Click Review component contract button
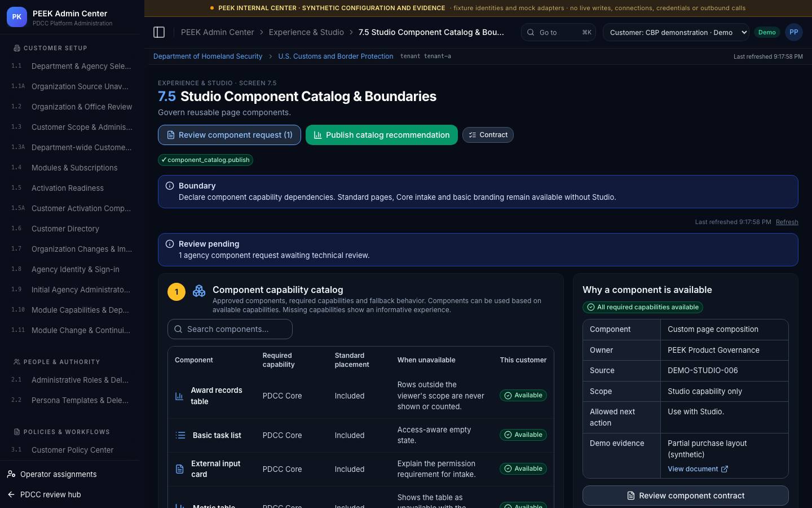 click(686, 496)
